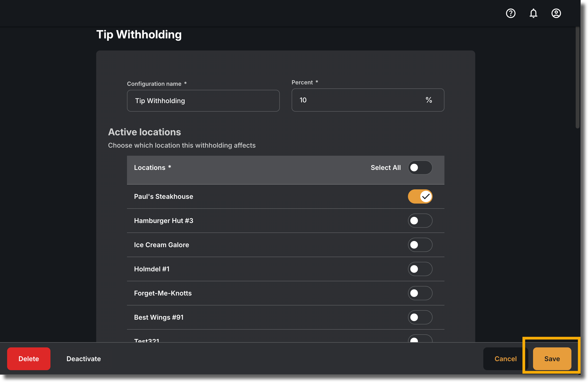Turn on the Test321 location toggle
Screen dimensions: 588x382
point(420,338)
